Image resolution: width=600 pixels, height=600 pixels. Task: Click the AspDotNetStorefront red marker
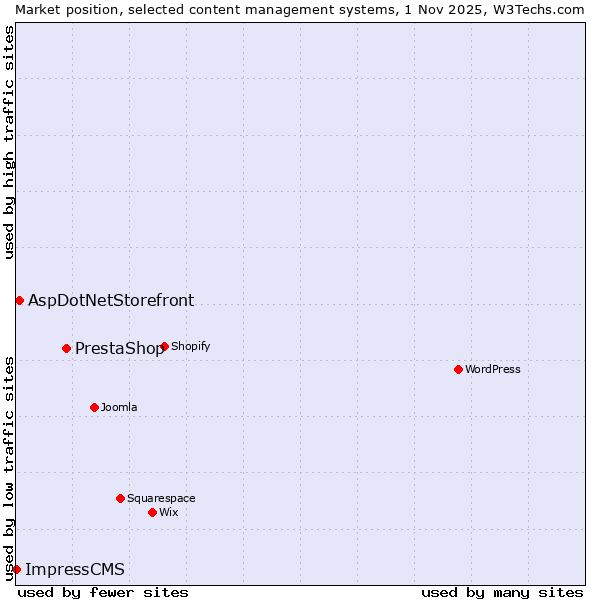tap(19, 300)
